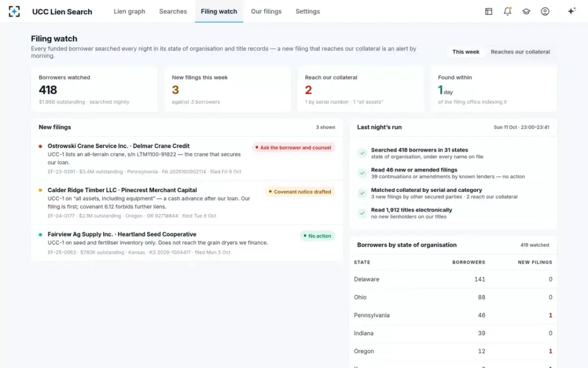Select the Indiana row in state table

pyautogui.click(x=453, y=333)
